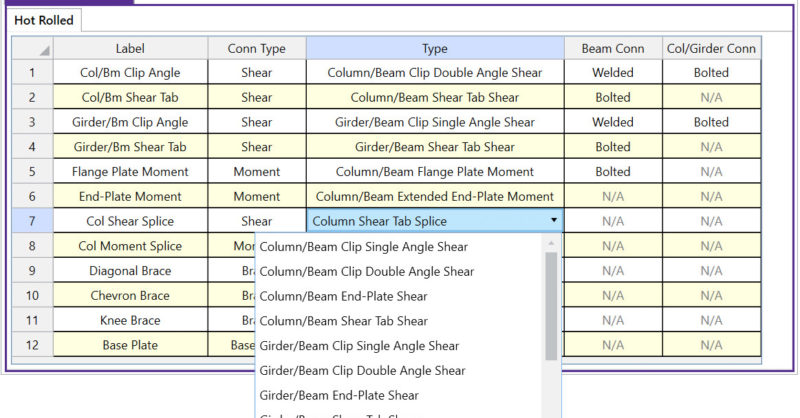Click the Conn Type column header
This screenshot has width=800, height=418.
coord(257,48)
